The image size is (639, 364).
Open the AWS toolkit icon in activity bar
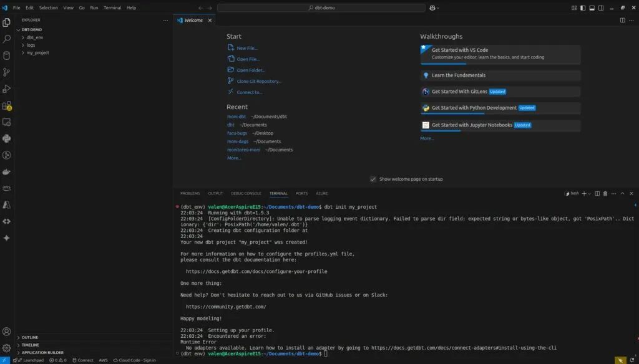(6, 188)
